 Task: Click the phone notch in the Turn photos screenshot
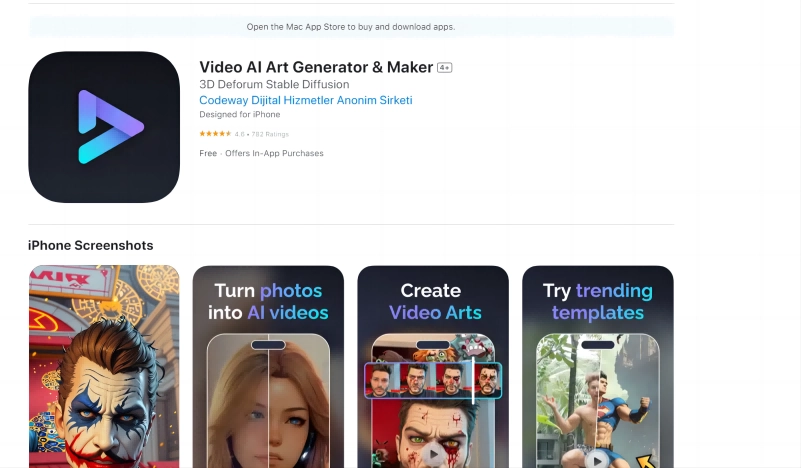pos(268,345)
